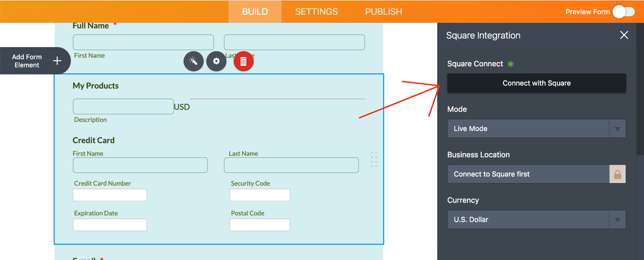Click the My Products amount input field
Screen dimensions: 644x260
123,106
